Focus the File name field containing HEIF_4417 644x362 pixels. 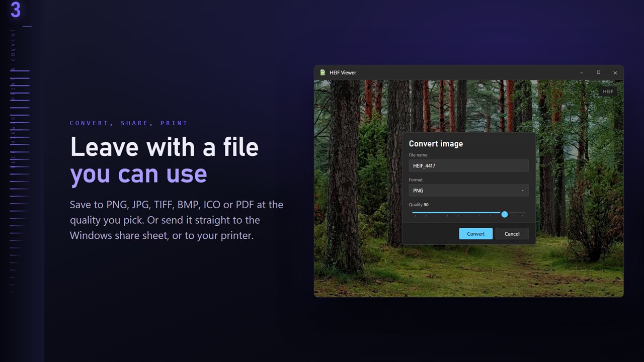click(468, 166)
